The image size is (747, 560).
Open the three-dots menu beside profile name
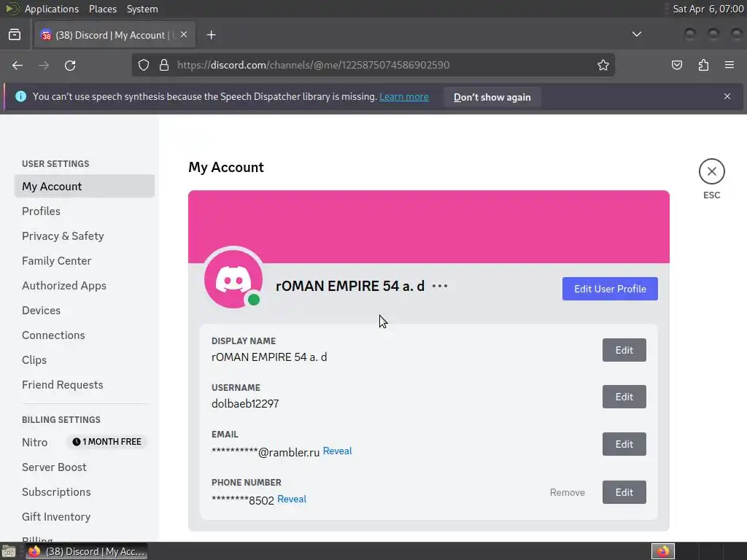[x=440, y=286]
